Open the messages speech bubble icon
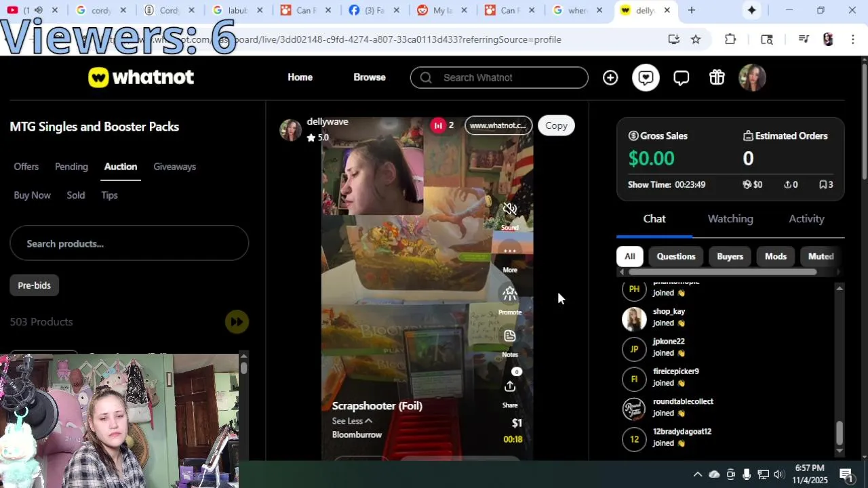 pos(681,78)
